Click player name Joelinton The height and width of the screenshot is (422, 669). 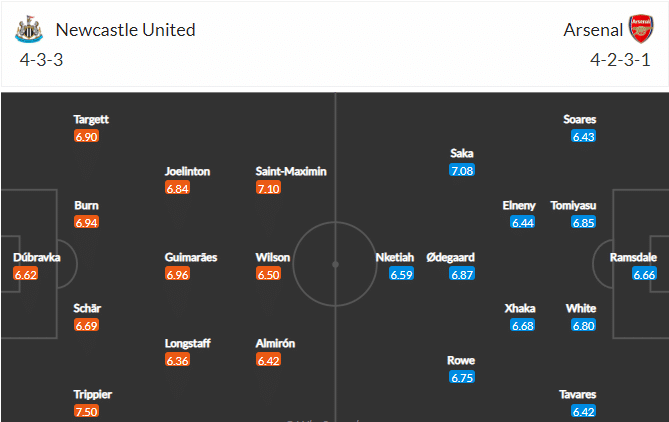187,171
